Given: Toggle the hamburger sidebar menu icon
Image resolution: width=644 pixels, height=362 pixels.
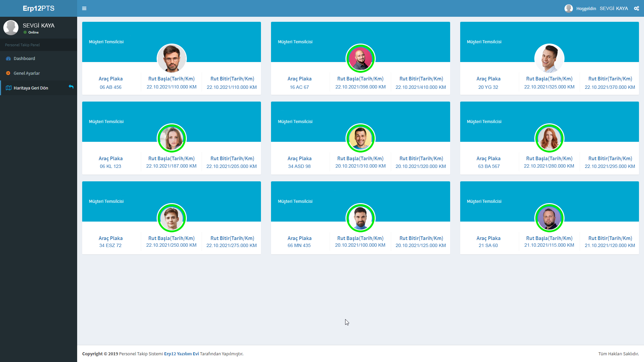Looking at the screenshot, I should pyautogui.click(x=84, y=8).
